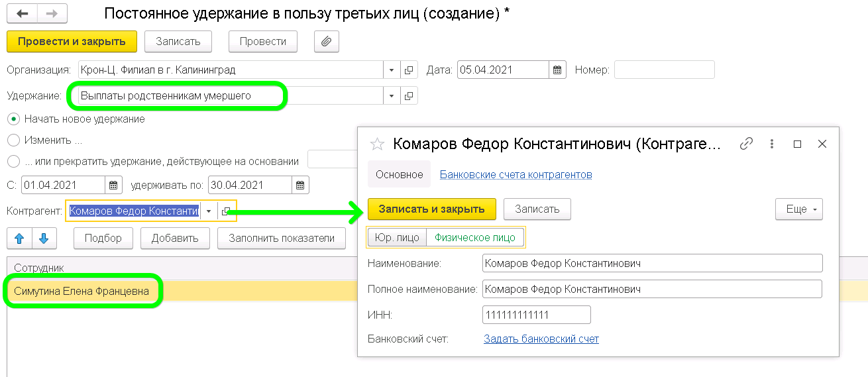Focus the Организация field

pyautogui.click(x=230, y=70)
